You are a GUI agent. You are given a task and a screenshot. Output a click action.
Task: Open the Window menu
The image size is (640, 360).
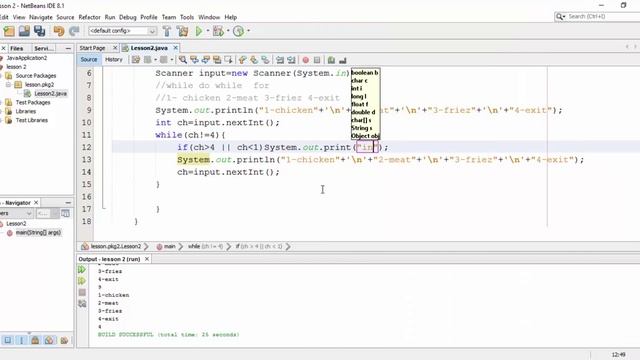coord(209,17)
